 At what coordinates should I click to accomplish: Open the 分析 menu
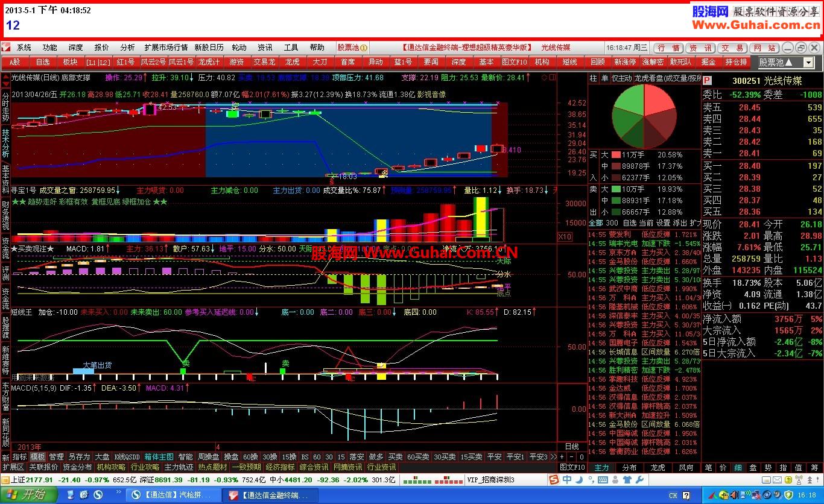127,47
